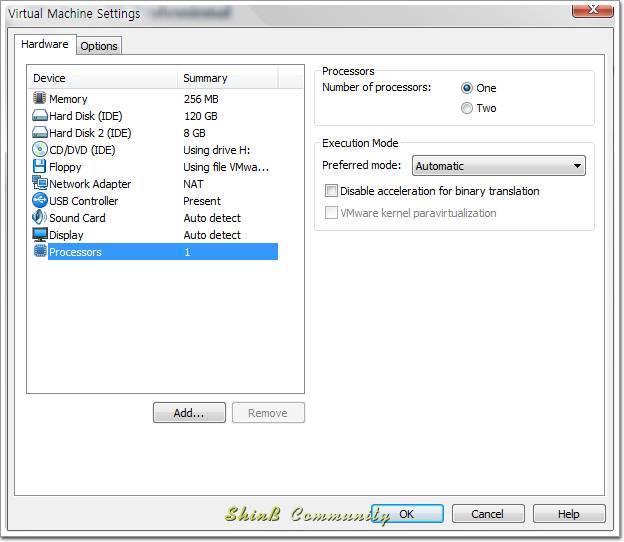Click the Cancel button
This screenshot has width=624, height=542.
click(488, 514)
